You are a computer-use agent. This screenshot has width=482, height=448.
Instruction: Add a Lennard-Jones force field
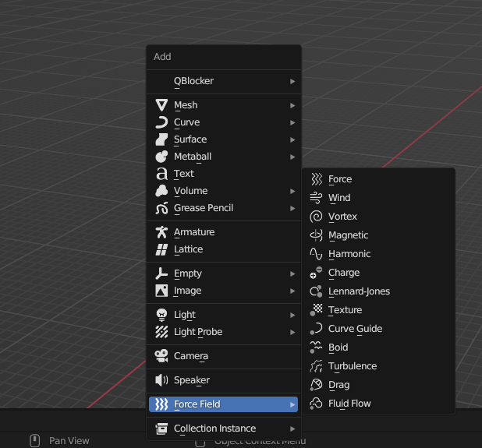point(378,291)
